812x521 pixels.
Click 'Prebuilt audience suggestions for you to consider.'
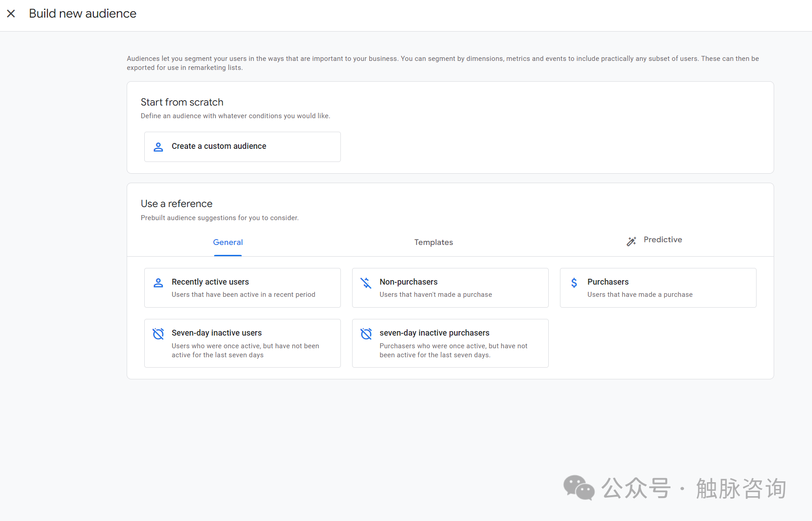click(220, 218)
